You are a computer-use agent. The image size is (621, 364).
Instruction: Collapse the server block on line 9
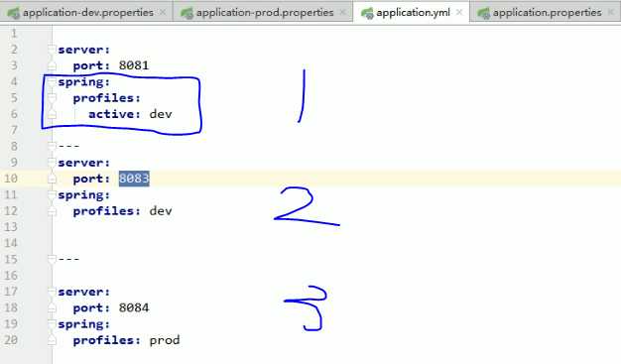[52, 163]
